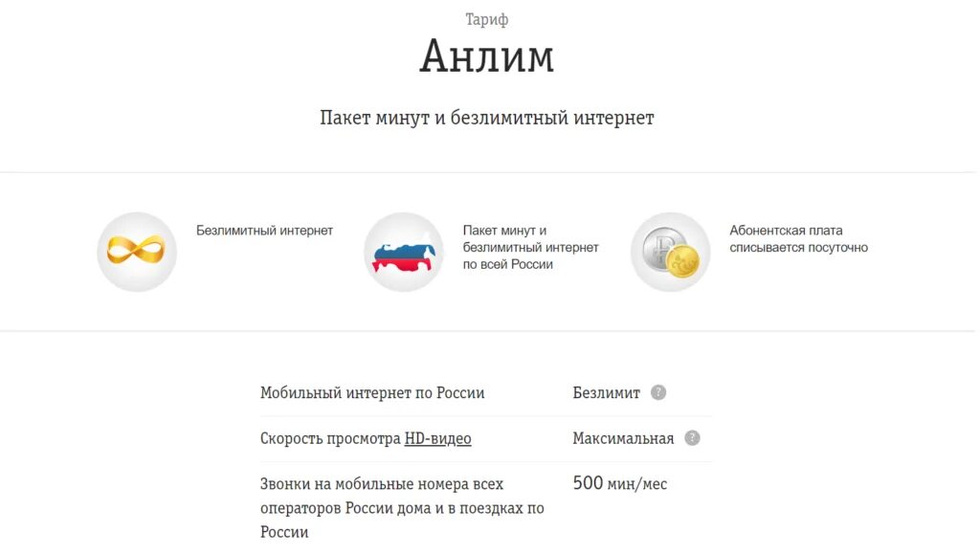
Task: Click the 500 мин/мес value
Action: click(620, 483)
